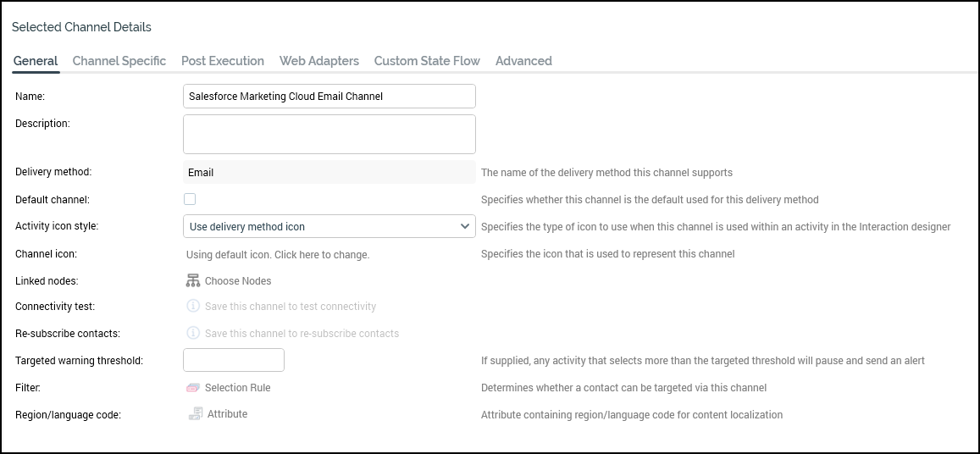Click the Choose Nodes link text
Viewport: 980px width, 454px height.
coord(238,281)
